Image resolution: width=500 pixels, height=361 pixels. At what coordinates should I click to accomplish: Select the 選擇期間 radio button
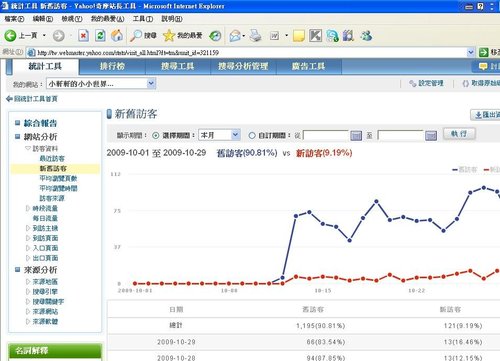[156, 135]
